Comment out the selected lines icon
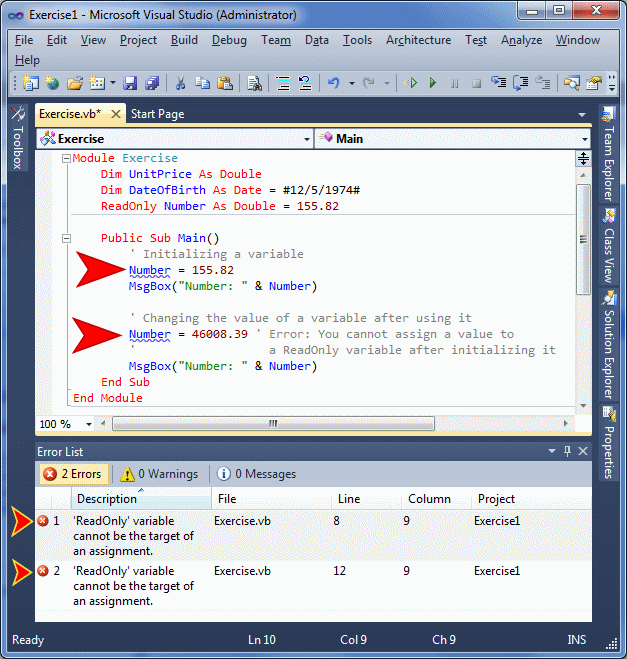 coord(283,83)
